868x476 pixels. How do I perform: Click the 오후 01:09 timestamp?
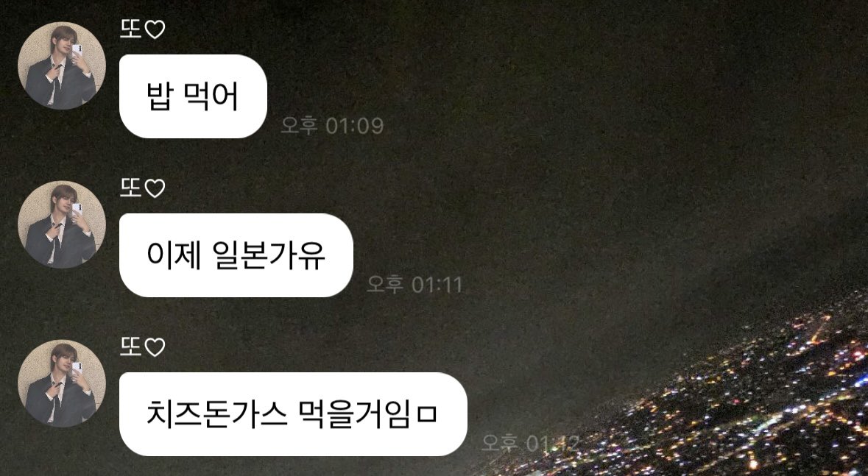point(332,126)
